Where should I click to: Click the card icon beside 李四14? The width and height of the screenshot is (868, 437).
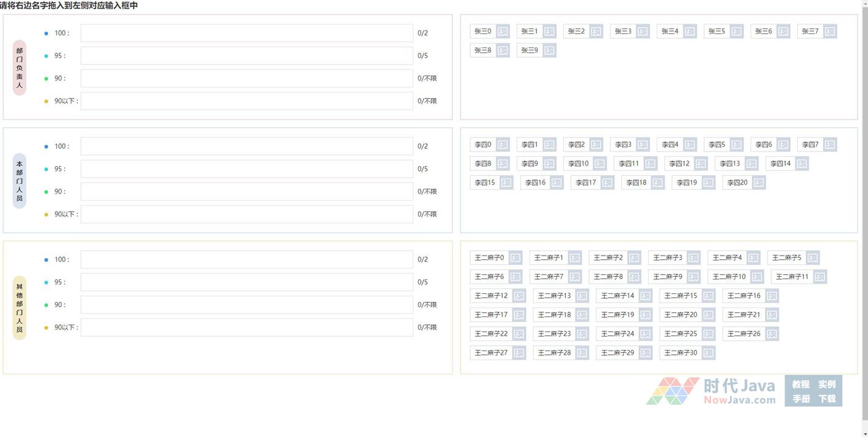pos(802,164)
